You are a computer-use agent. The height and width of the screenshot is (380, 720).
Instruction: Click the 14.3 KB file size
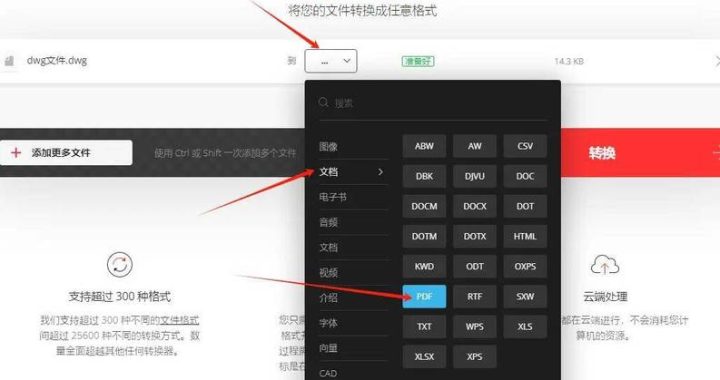point(569,61)
